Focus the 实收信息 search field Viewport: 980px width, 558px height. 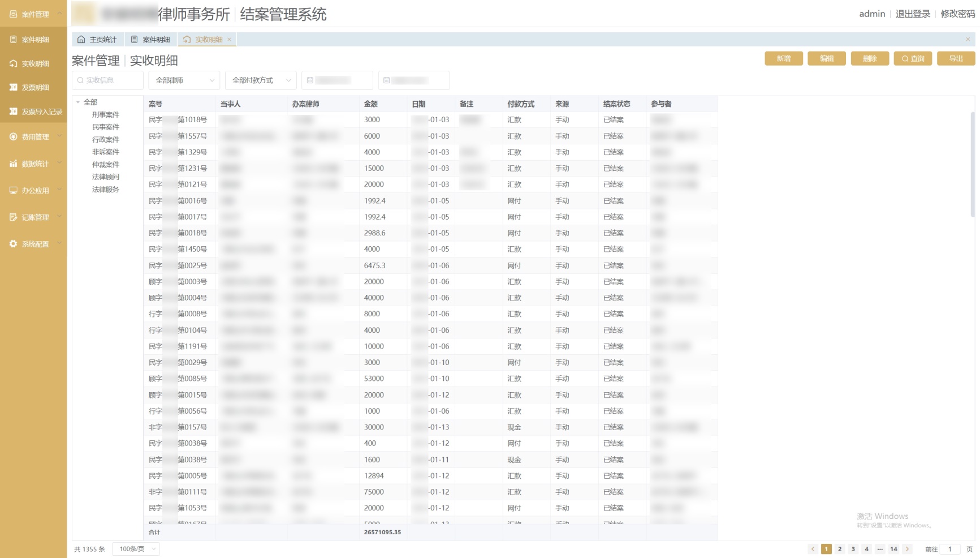coord(107,80)
